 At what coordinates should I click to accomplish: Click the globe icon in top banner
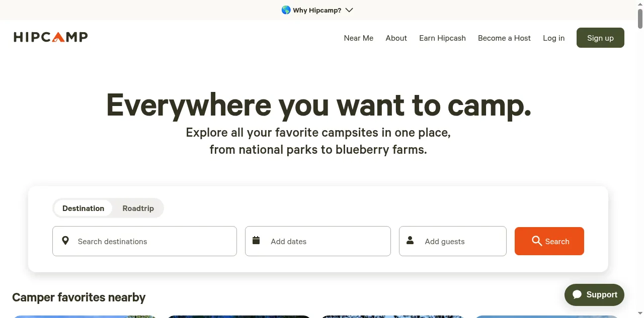[x=286, y=10]
